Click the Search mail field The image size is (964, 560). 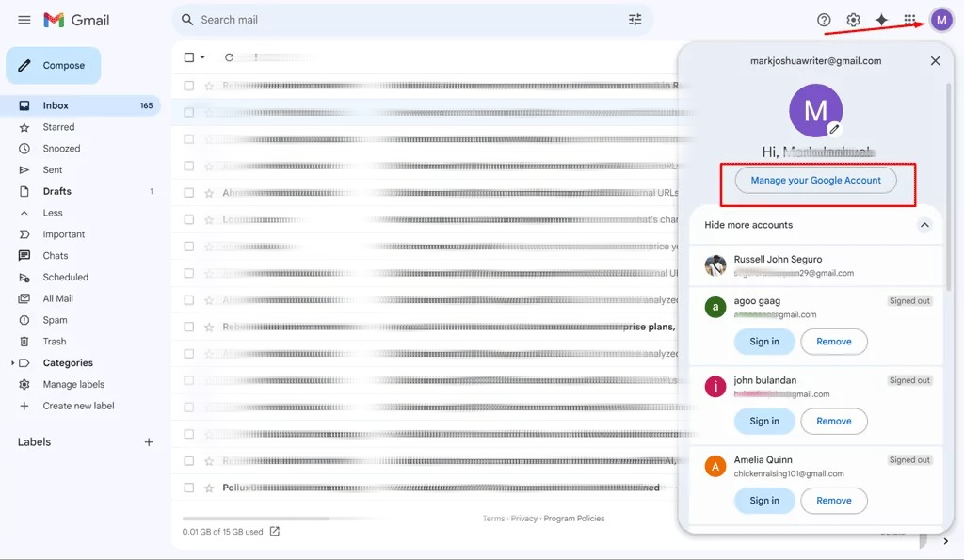click(x=412, y=20)
